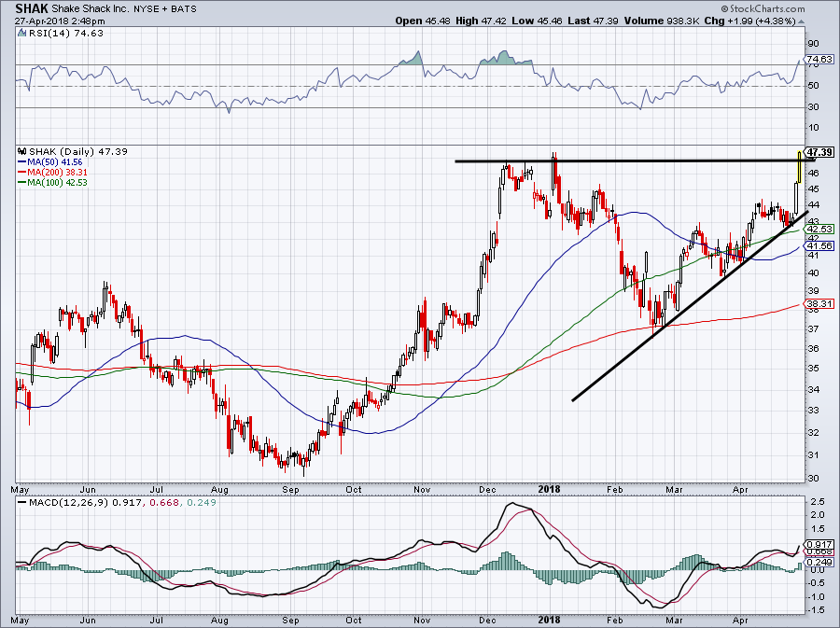Click the 0.249 histogram tag on the MACD axis

(x=819, y=562)
